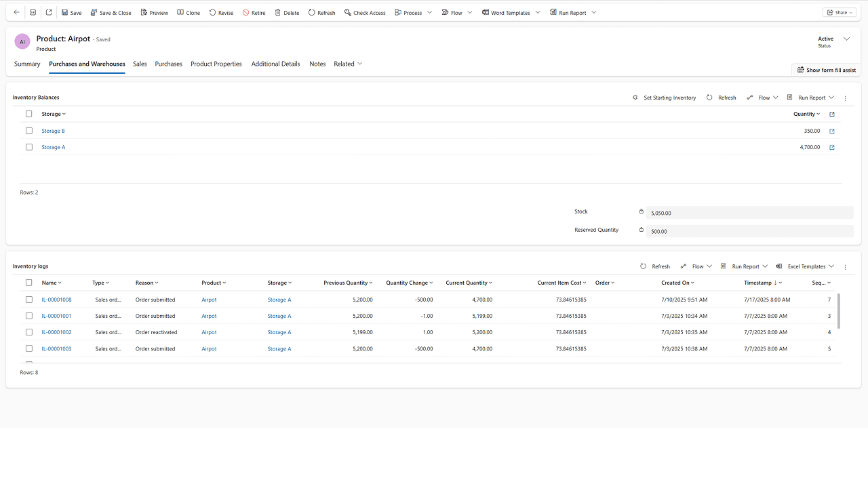Image resolution: width=868 pixels, height=488 pixels.
Task: Check the select-all box in Inventory logs header
Action: click(28, 283)
